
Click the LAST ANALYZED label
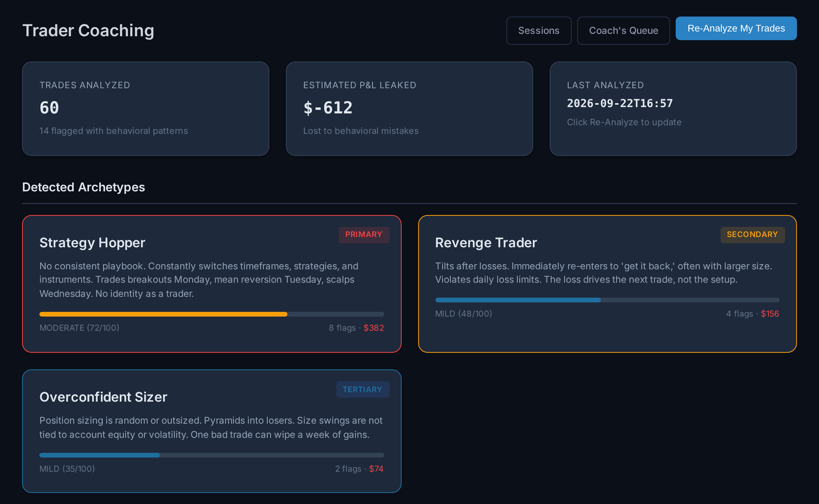tap(605, 85)
